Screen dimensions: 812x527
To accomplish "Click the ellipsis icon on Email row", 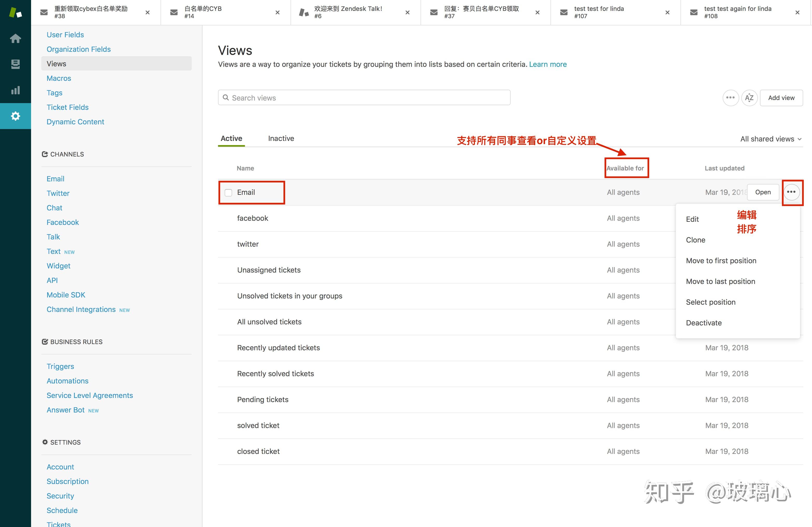I will (791, 192).
